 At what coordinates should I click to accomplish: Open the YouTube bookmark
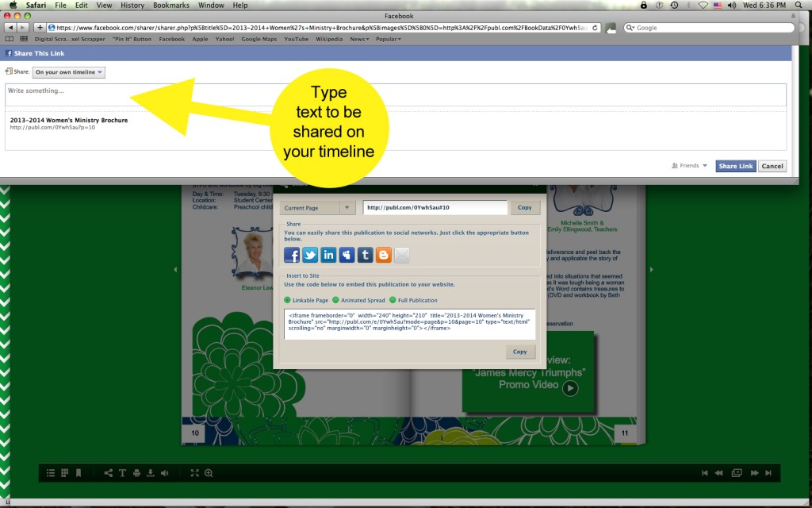pos(297,39)
